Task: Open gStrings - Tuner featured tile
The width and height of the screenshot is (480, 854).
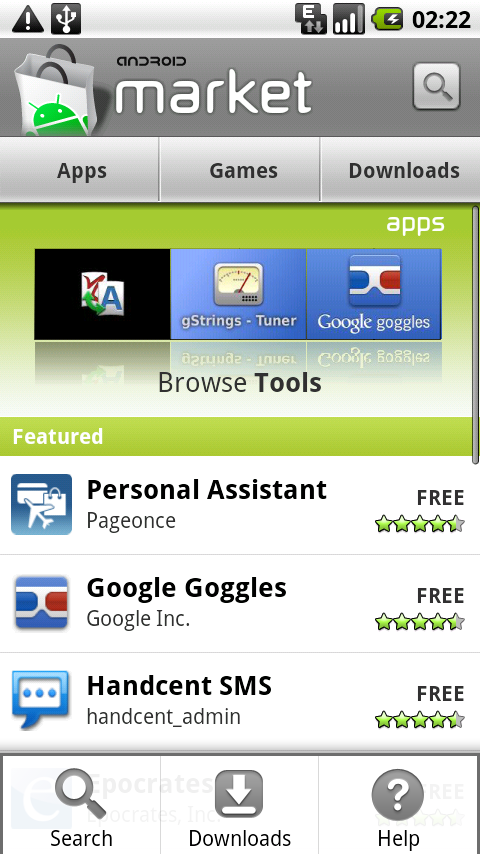Action: [x=238, y=294]
